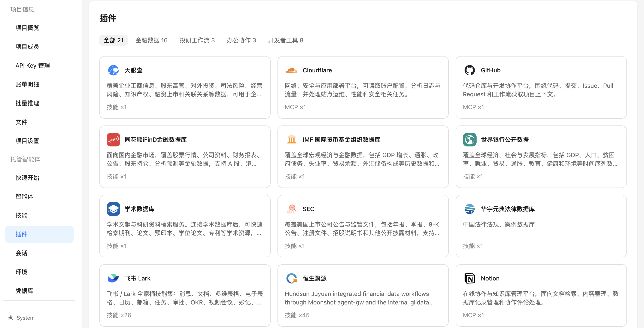The image size is (644, 328).
Task: Click 技能 ×1 on the SEC card
Action: [x=295, y=246]
